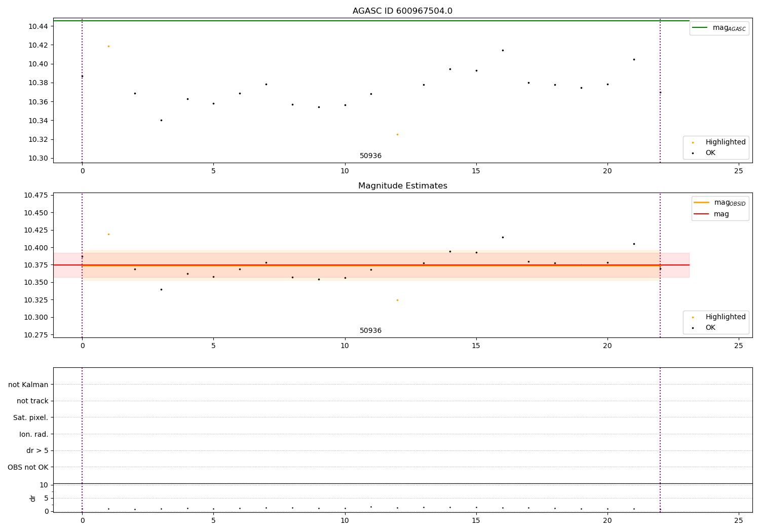Click the 'AGASC ID 600967504.0' plot title
This screenshot has height=532, width=760.
click(x=402, y=11)
